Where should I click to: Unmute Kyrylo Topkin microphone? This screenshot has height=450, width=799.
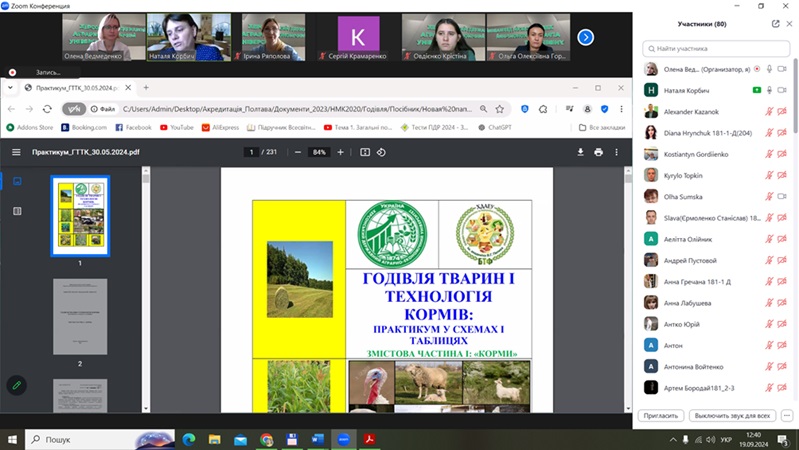[769, 175]
